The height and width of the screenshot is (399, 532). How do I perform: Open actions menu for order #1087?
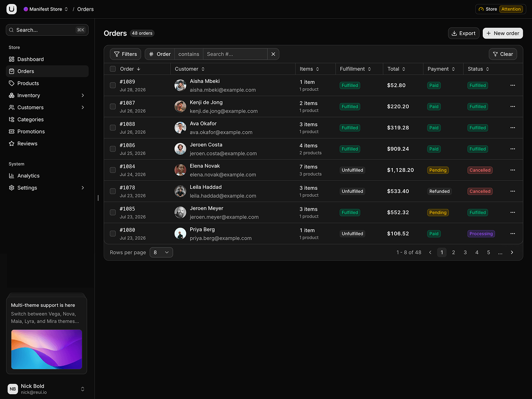pos(512,106)
